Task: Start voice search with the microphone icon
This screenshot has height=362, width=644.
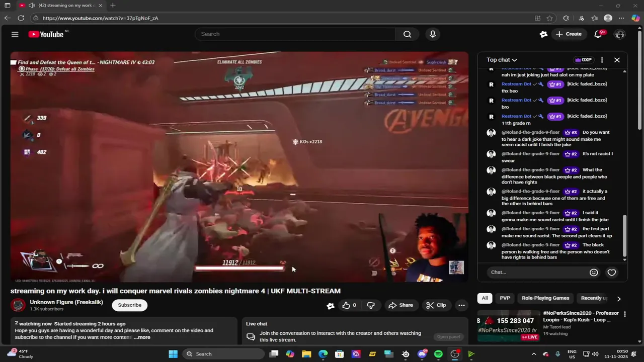Action: [433, 34]
